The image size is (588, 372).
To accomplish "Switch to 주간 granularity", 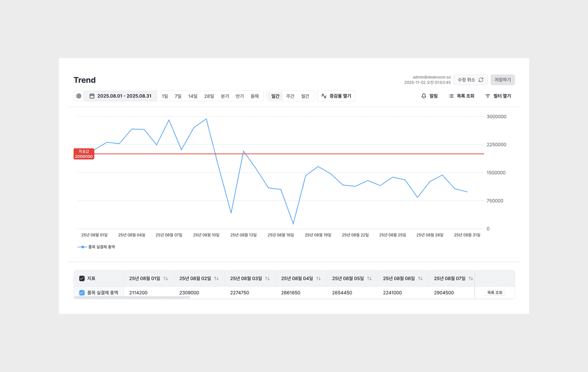I will pyautogui.click(x=290, y=96).
